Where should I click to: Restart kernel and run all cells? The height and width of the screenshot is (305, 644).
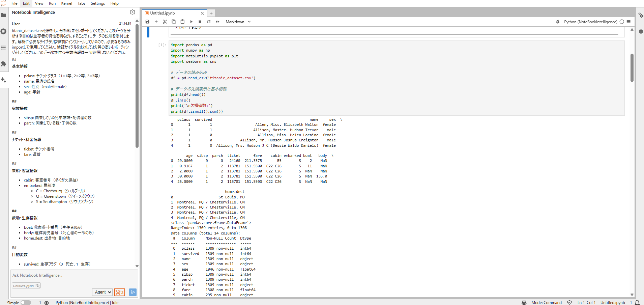click(217, 22)
